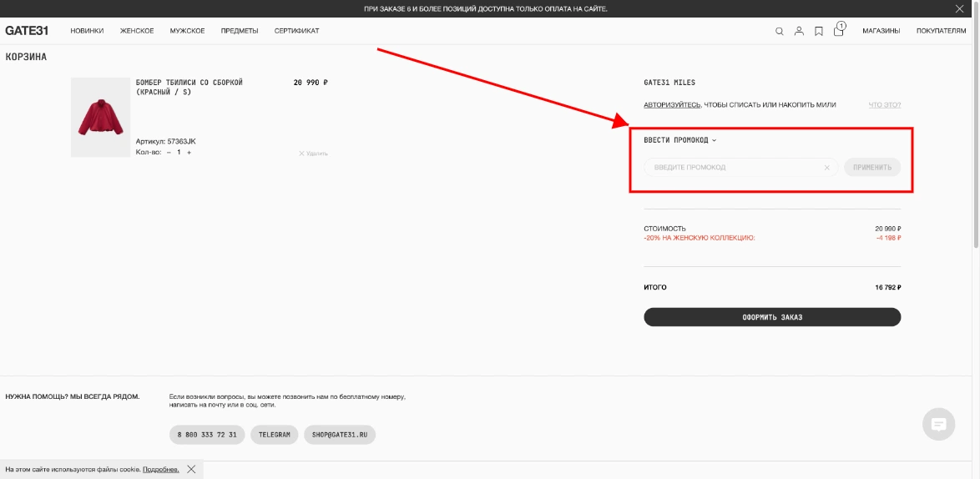Decrease item quantity with minus
The image size is (980, 479).
tap(169, 153)
